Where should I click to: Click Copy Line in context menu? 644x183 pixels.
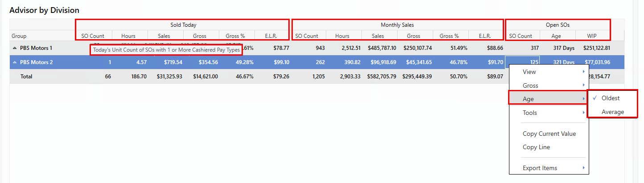click(x=536, y=147)
